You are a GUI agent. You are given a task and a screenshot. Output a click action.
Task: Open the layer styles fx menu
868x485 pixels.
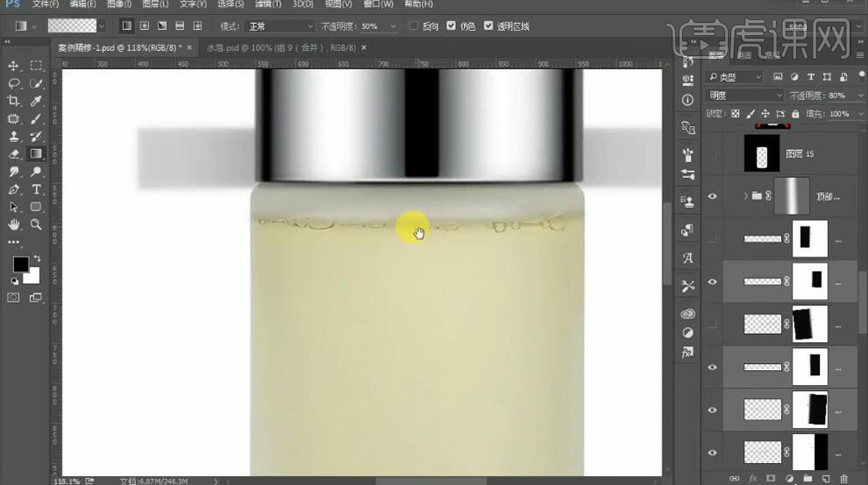pyautogui.click(x=752, y=478)
